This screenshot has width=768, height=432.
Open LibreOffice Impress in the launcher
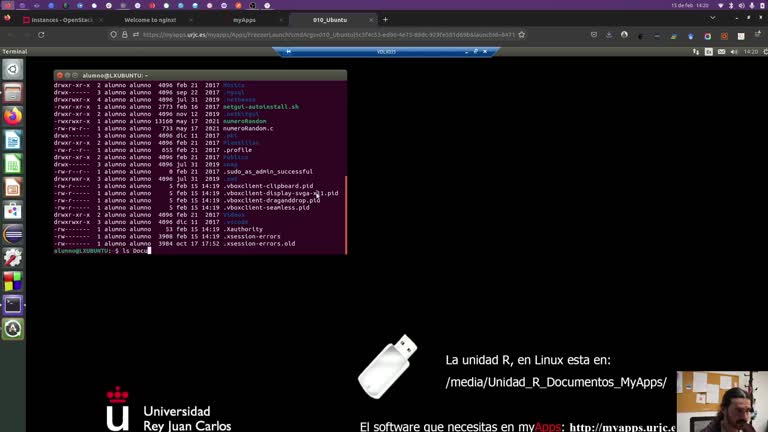[x=13, y=188]
